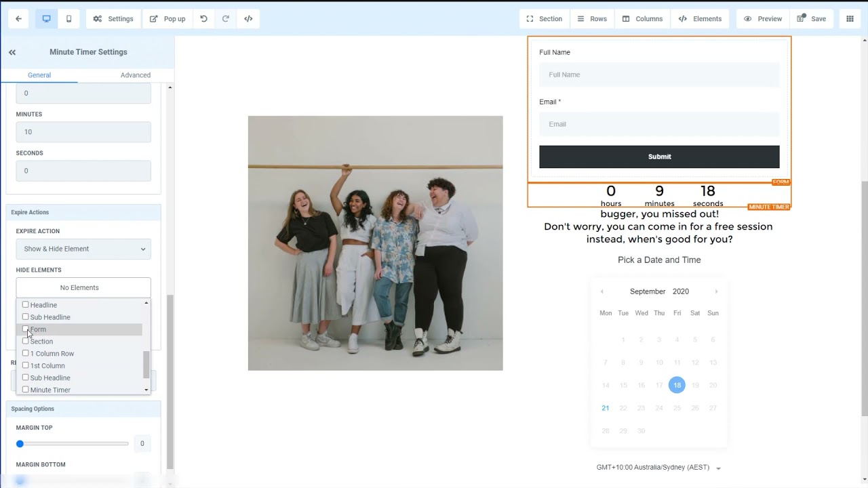The height and width of the screenshot is (488, 868).
Task: Open the timezone dropdown
Action: pyautogui.click(x=658, y=468)
